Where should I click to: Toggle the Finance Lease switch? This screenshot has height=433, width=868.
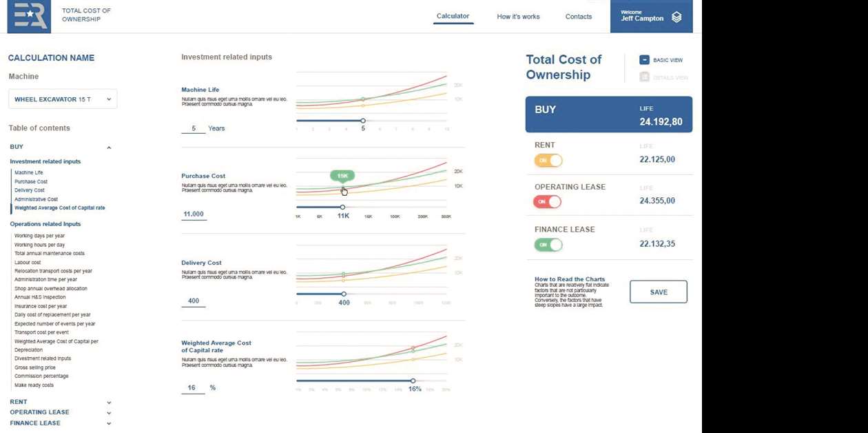548,244
